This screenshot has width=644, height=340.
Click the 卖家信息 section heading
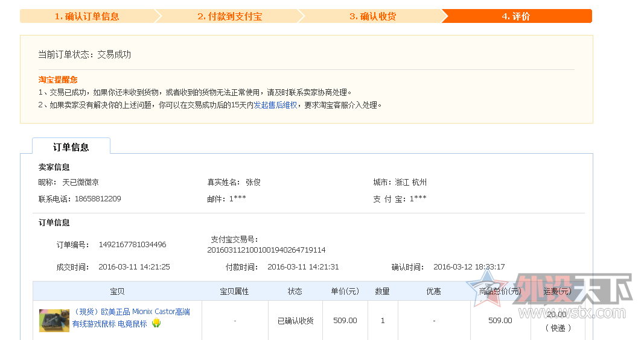tap(54, 167)
